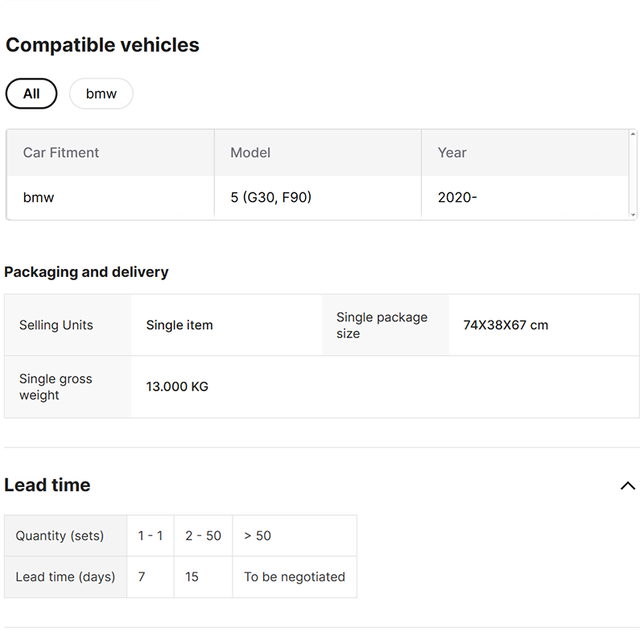
Task: Click the Model column header
Action: click(x=250, y=153)
